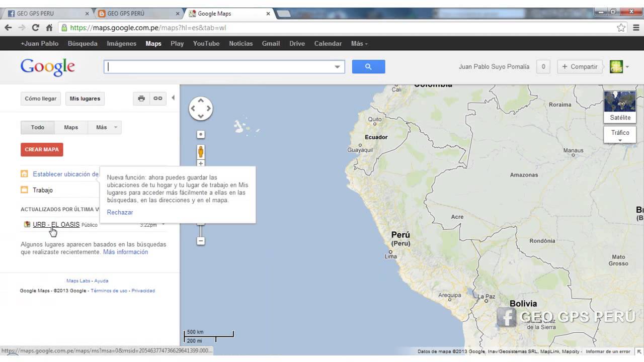This screenshot has width=644, height=362.
Task: Click the Mis lugares button
Action: point(85,99)
